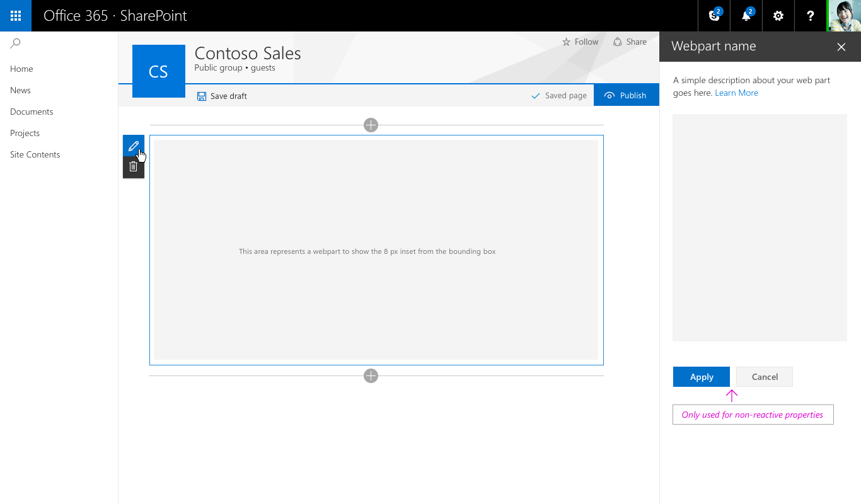The height and width of the screenshot is (504, 861).
Task: Add a web part below using plus
Action: [x=371, y=376]
